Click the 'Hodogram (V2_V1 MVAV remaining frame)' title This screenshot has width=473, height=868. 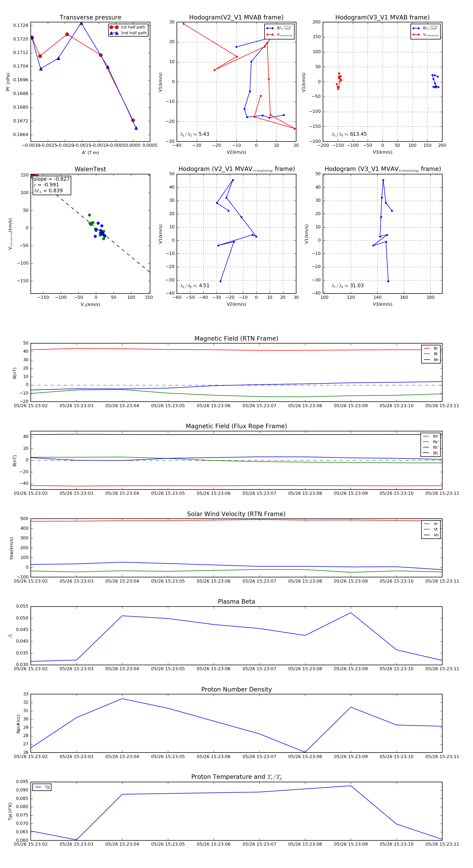(x=236, y=169)
